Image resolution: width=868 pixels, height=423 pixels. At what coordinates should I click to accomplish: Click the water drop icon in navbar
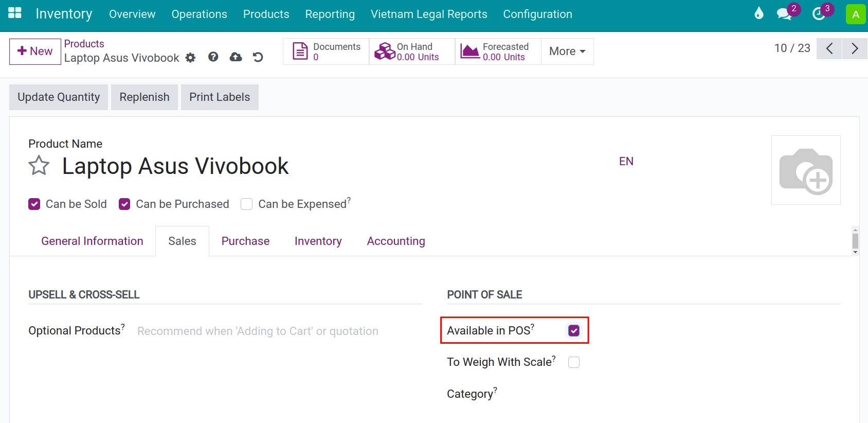click(x=759, y=14)
